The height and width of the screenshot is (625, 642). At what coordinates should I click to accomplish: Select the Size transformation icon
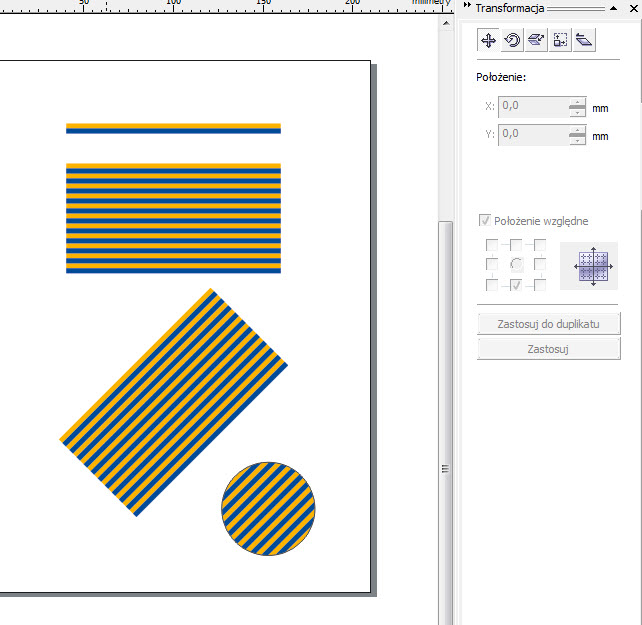click(560, 40)
